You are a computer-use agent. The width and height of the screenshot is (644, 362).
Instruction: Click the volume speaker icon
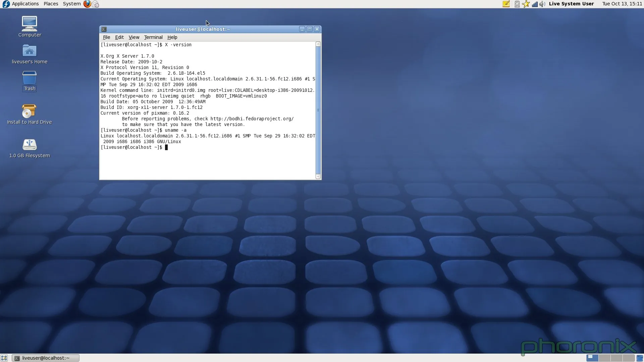[542, 4]
